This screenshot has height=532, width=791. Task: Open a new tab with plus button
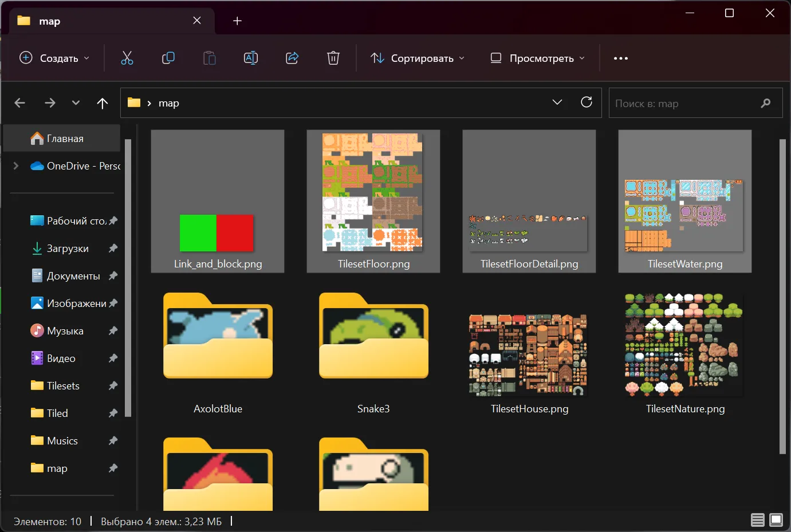(x=237, y=21)
